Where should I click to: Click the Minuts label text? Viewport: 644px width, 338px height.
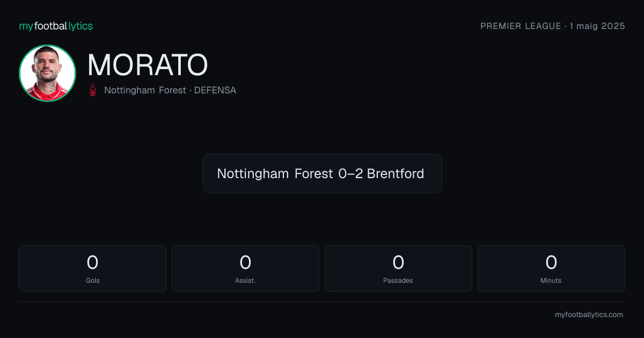(x=551, y=281)
